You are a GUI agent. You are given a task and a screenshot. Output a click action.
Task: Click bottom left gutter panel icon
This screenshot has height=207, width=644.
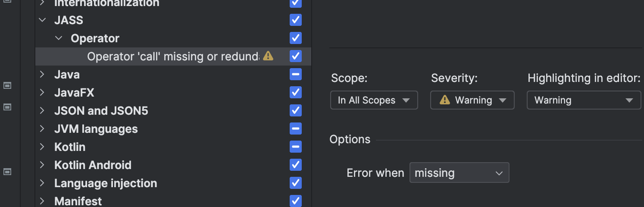[7, 172]
